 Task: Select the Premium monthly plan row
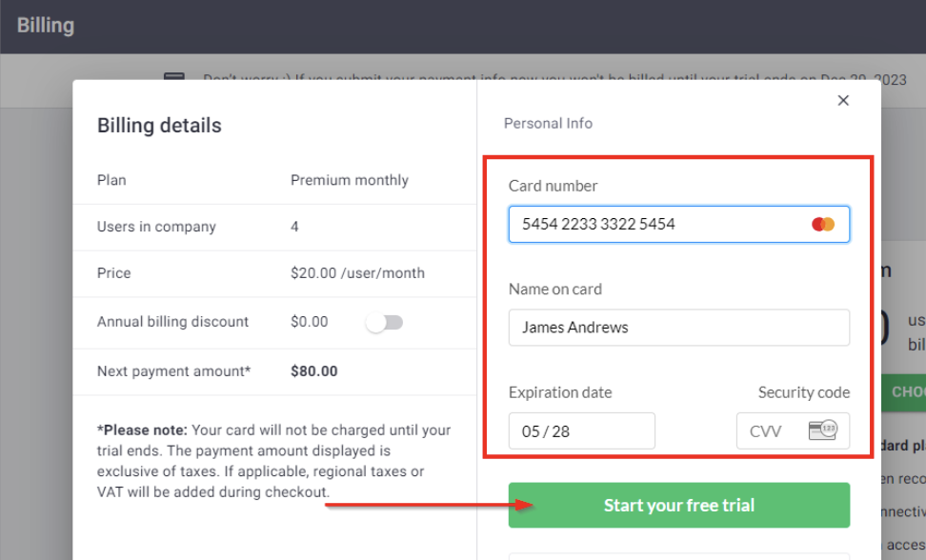[x=350, y=179]
